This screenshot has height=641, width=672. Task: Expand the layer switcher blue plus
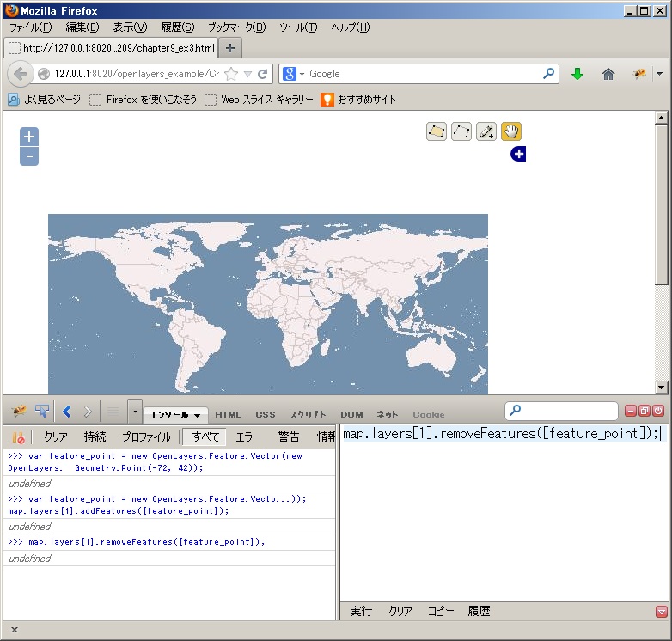[518, 154]
